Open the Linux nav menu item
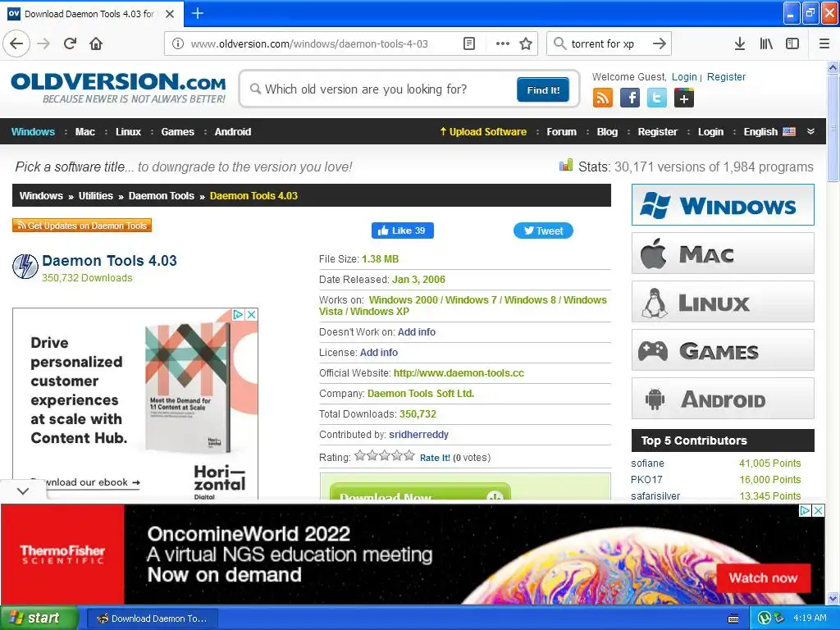Viewport: 840px width, 630px height. [x=129, y=132]
